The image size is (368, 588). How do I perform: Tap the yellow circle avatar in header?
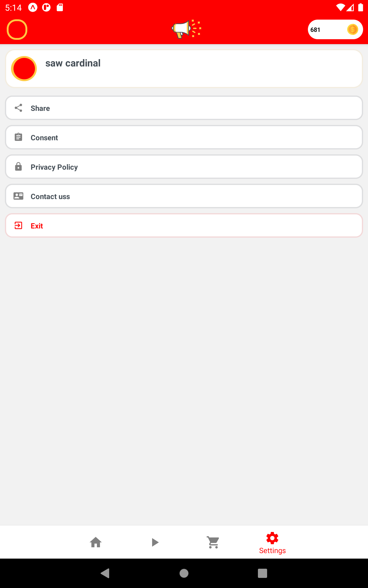pyautogui.click(x=17, y=30)
